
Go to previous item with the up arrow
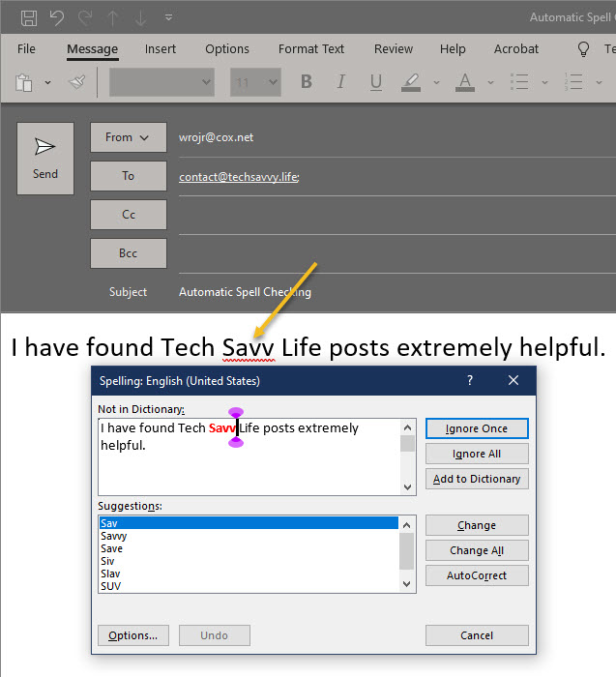coord(113,18)
